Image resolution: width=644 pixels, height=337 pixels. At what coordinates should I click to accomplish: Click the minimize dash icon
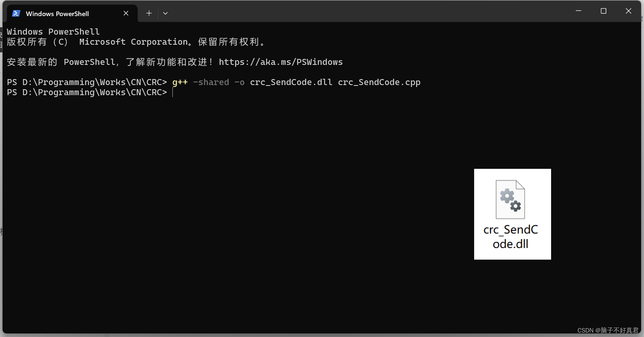pos(579,11)
